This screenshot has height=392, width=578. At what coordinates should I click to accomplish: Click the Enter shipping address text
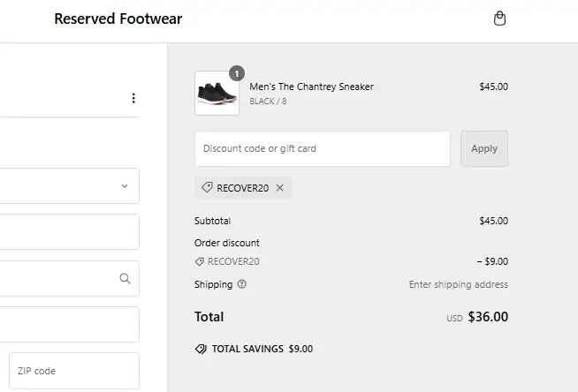(x=458, y=284)
